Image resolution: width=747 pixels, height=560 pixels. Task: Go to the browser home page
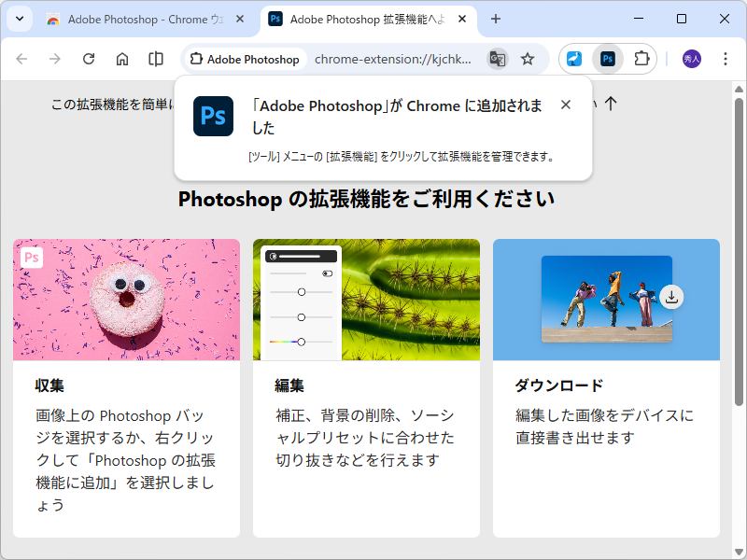pos(121,58)
